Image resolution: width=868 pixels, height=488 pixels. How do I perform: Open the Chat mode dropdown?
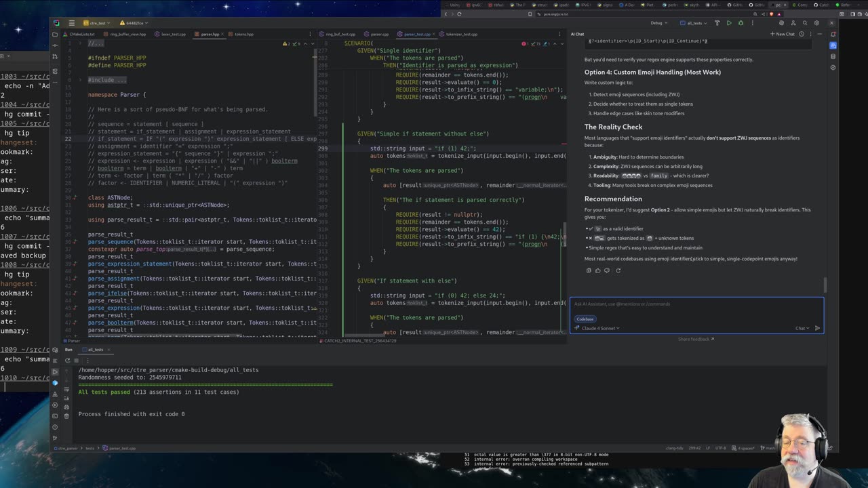[802, 328]
